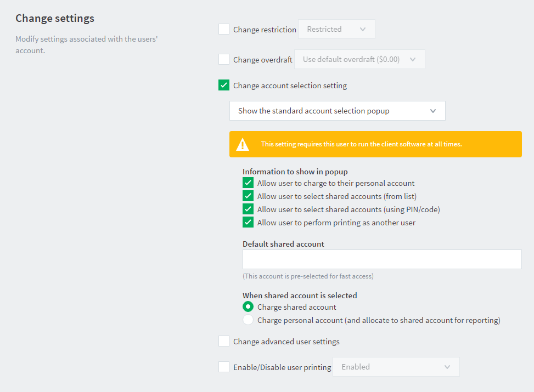Uncheck Change account selection setting
The height and width of the screenshot is (392, 534).
tap(224, 85)
